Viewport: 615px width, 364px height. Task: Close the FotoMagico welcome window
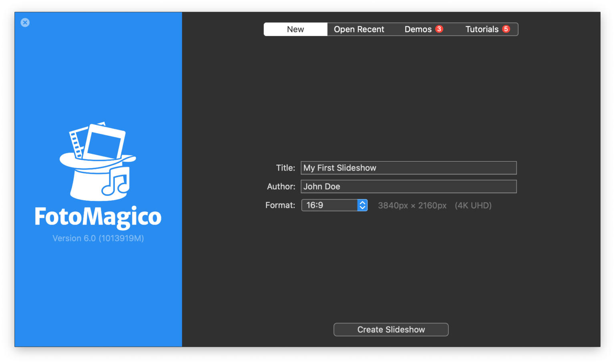(25, 22)
